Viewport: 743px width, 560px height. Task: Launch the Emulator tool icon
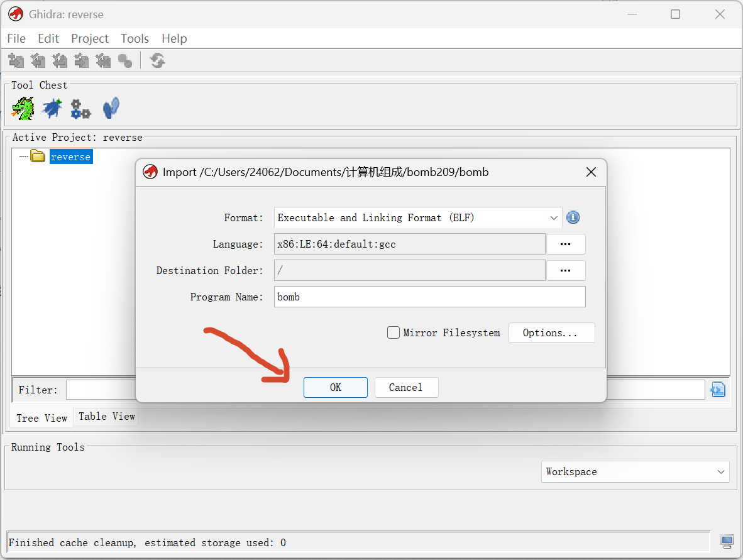point(80,108)
